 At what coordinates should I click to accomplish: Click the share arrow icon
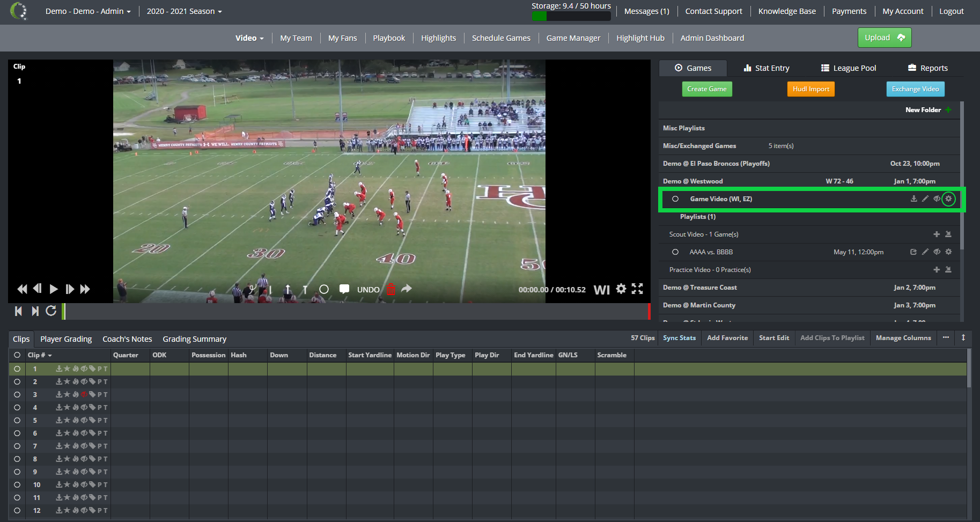point(407,289)
